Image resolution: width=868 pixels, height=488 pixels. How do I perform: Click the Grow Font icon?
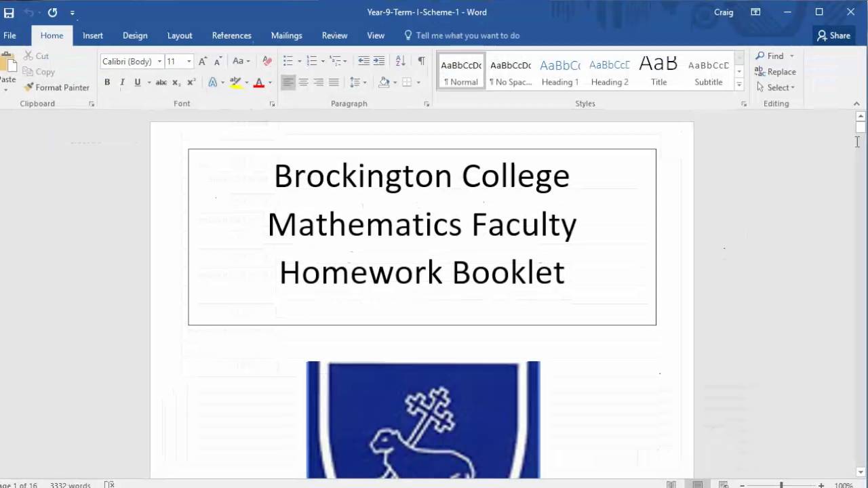pos(203,61)
